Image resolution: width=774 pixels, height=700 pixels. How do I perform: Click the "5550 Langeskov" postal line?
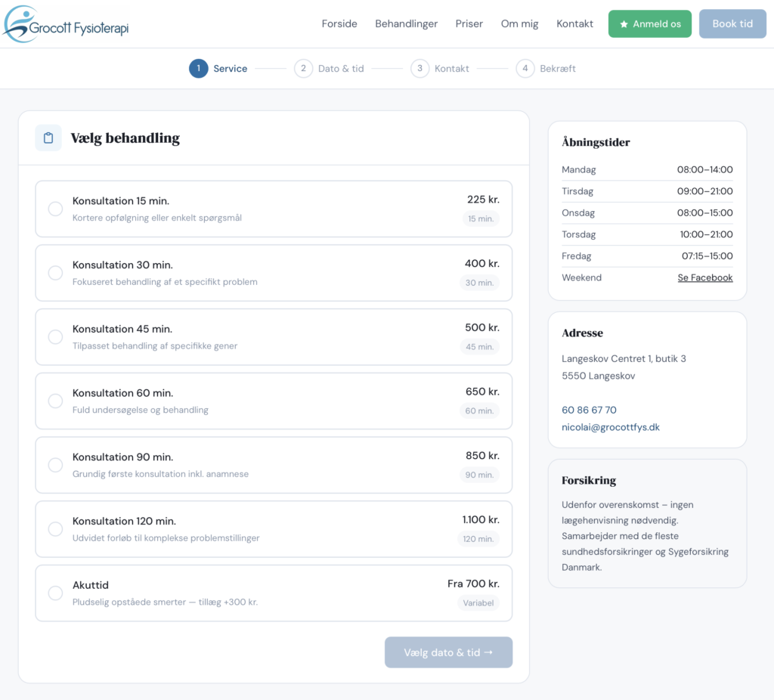pos(599,376)
